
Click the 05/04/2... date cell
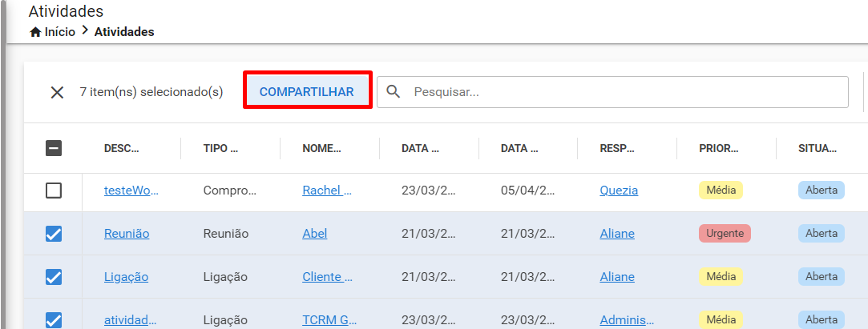click(x=527, y=191)
